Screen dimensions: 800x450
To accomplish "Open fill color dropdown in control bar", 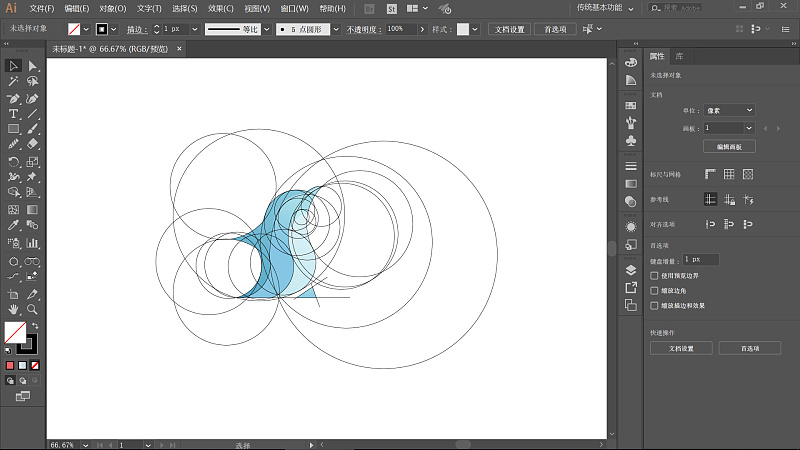I will click(x=86, y=30).
